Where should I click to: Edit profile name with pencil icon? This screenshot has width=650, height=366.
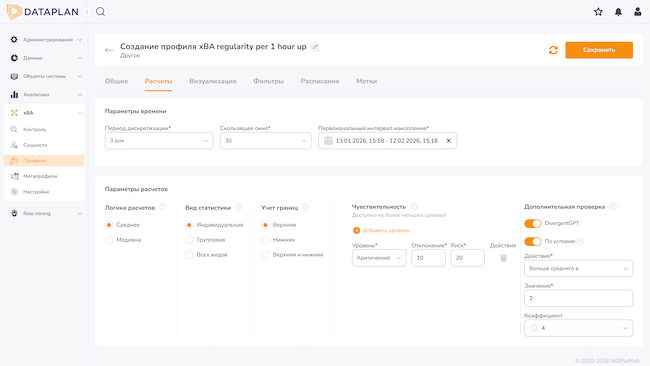[315, 47]
